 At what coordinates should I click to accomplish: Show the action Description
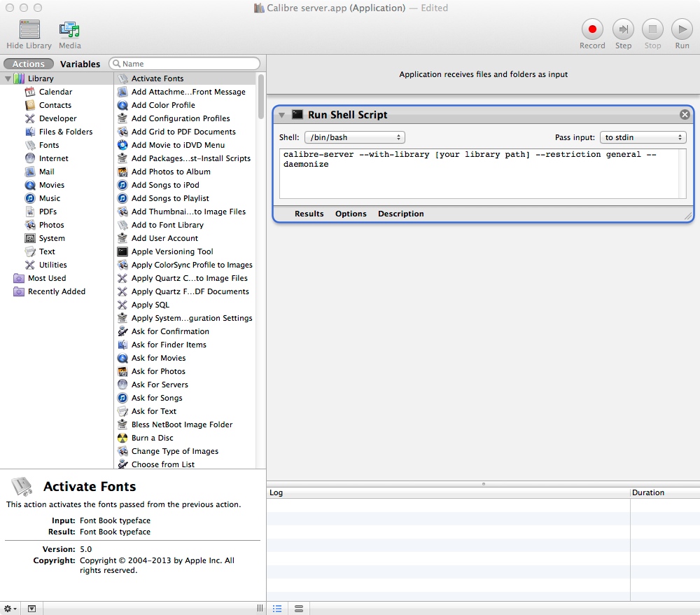401,214
